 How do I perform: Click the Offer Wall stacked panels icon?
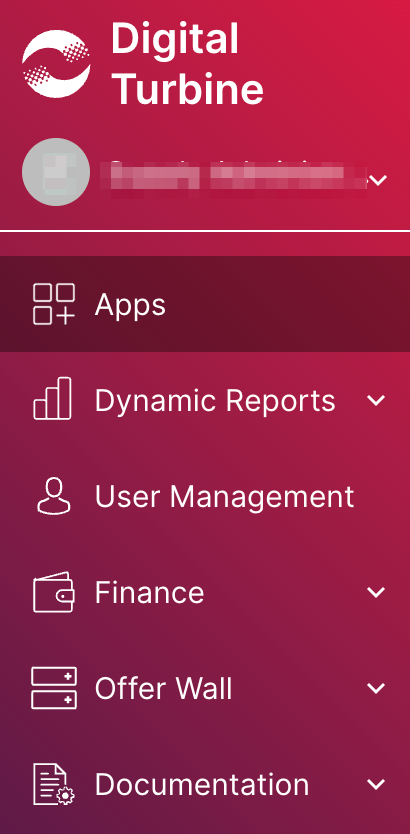click(54, 688)
